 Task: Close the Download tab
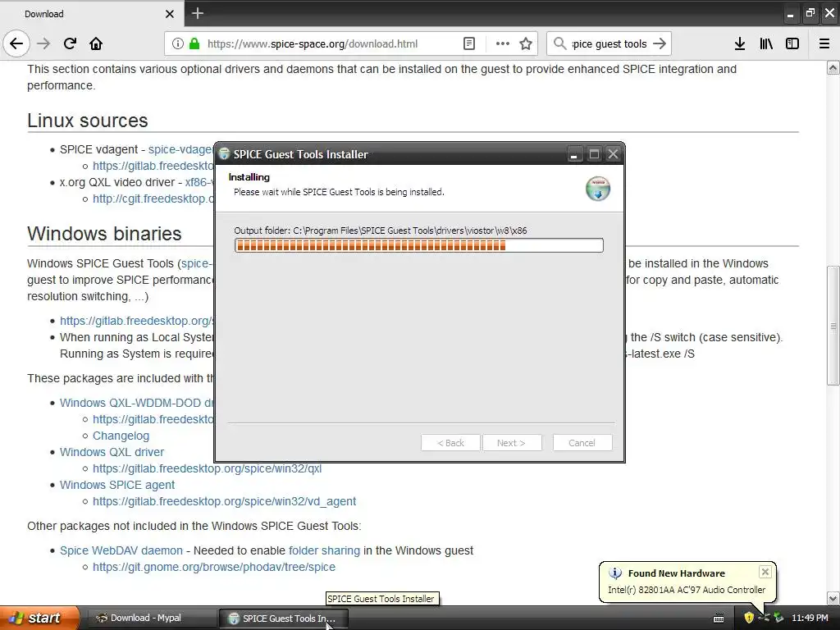click(169, 14)
